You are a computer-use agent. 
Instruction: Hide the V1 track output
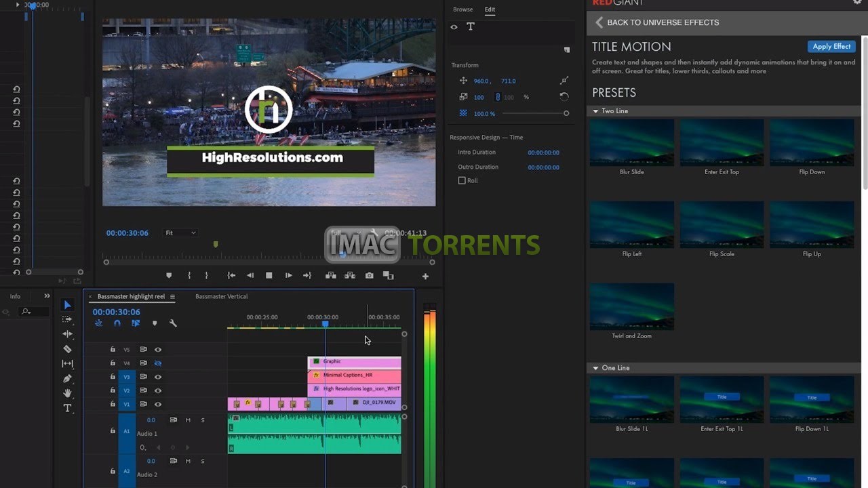(x=158, y=404)
